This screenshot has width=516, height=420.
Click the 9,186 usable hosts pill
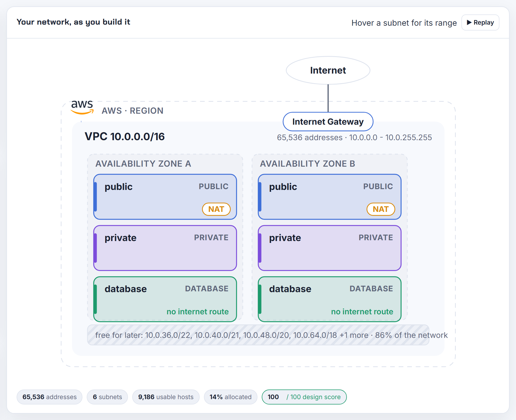click(x=166, y=397)
